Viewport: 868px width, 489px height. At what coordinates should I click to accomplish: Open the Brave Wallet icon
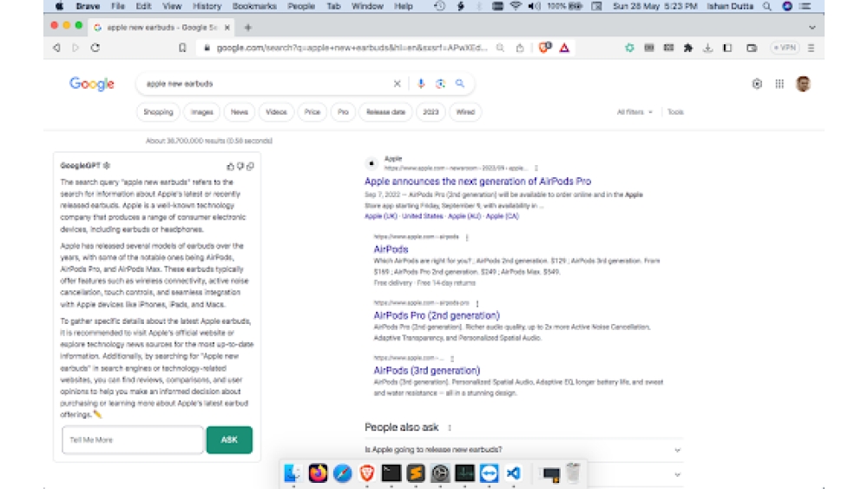coord(751,48)
